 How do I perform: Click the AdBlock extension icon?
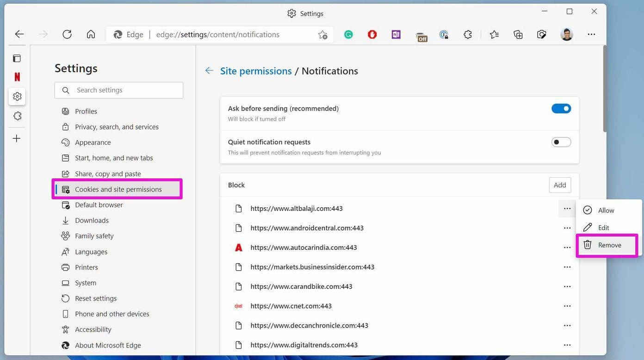[372, 34]
